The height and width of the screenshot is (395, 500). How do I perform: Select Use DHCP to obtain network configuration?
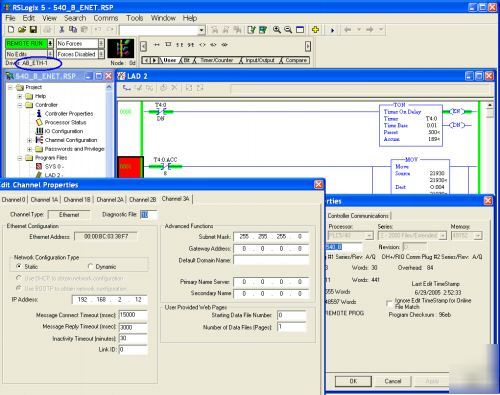click(x=19, y=278)
